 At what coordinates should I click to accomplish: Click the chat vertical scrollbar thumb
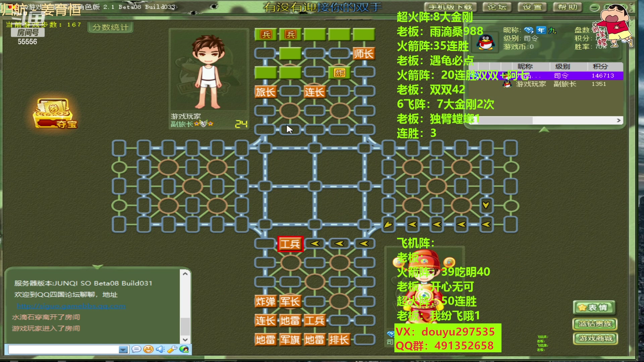point(185,326)
